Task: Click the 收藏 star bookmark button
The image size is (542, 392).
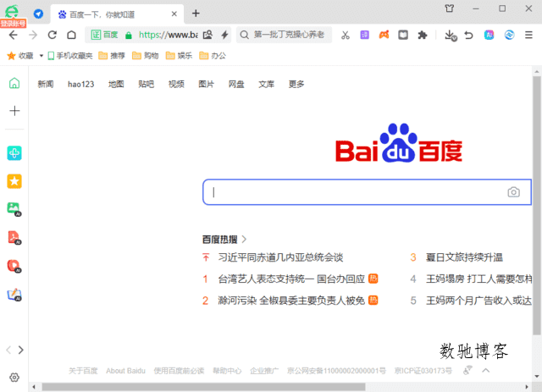Action: click(x=20, y=56)
